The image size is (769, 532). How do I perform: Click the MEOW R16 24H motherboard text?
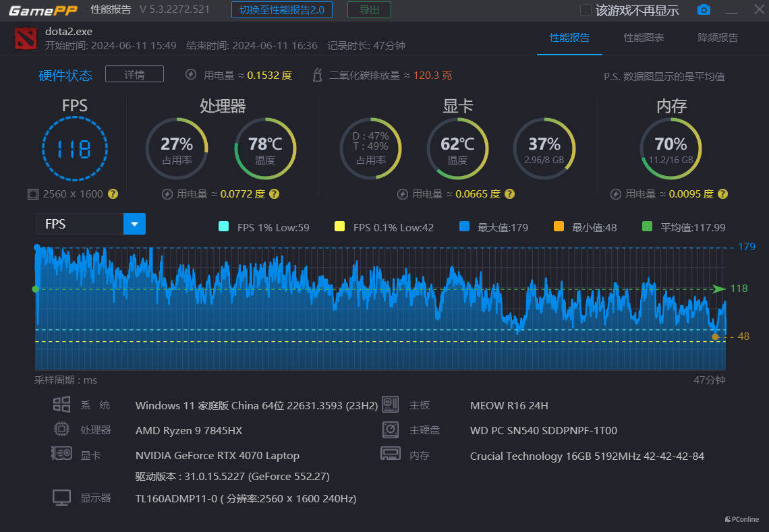click(x=509, y=405)
